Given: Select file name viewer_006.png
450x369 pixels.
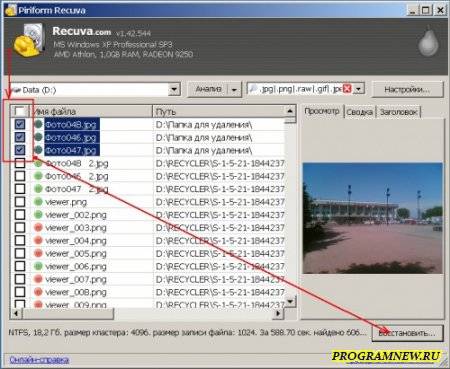Looking at the screenshot, I should 76,267.
